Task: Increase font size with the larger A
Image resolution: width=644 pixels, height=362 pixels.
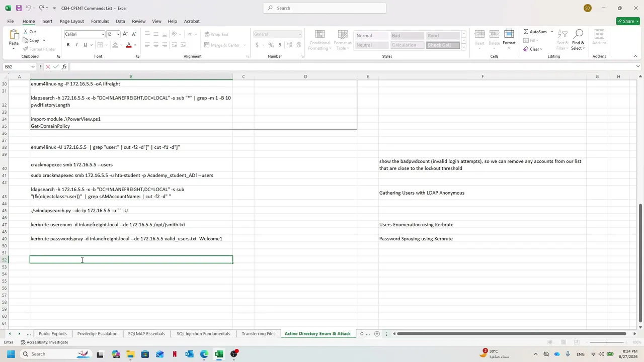Action: pyautogui.click(x=125, y=34)
